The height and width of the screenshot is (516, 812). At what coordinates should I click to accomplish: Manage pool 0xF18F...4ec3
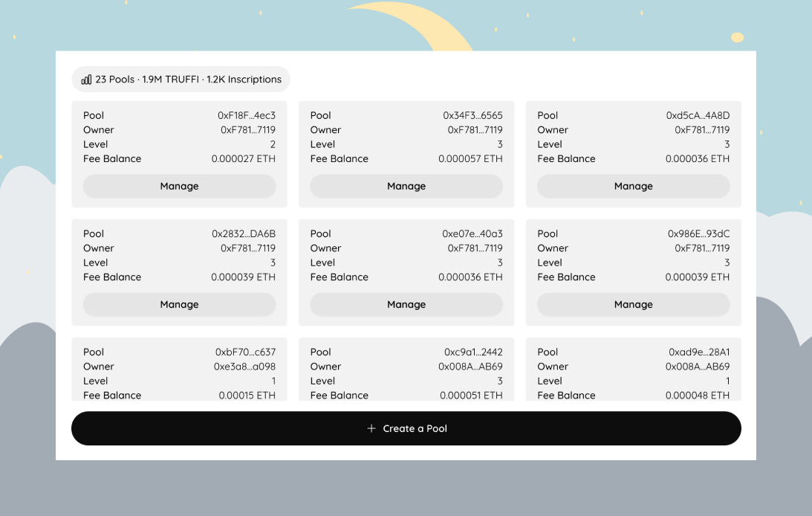(179, 186)
